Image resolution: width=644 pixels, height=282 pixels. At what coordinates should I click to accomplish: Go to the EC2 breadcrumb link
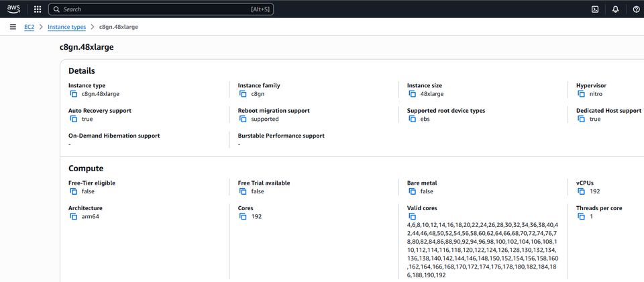click(29, 27)
